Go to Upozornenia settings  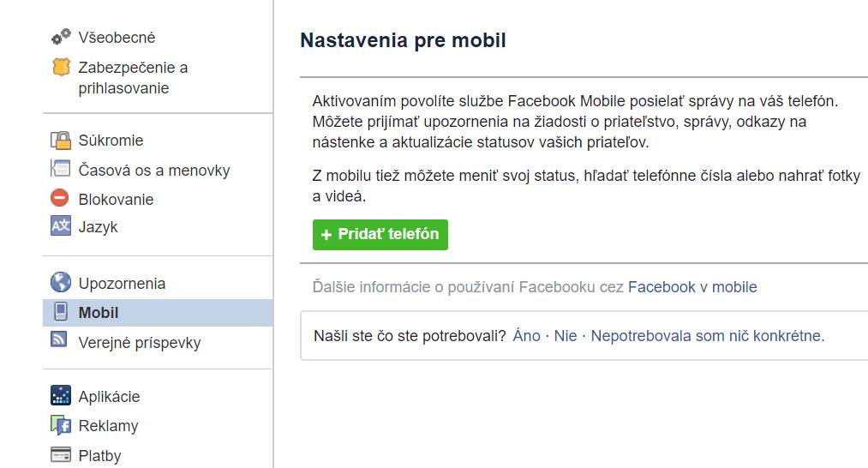pos(122,284)
